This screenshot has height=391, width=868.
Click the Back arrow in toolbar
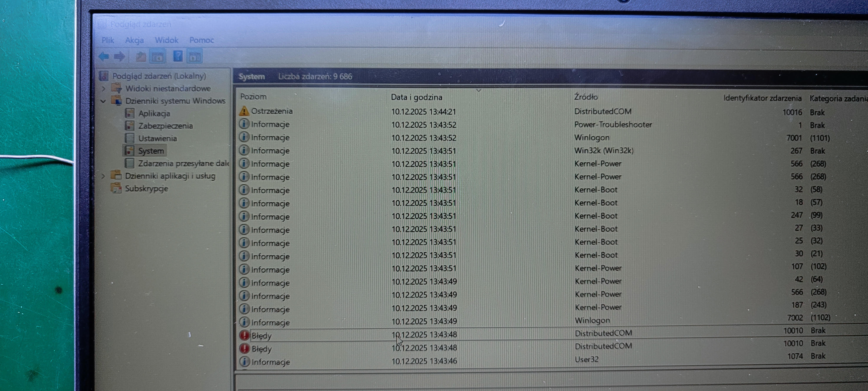(x=104, y=56)
